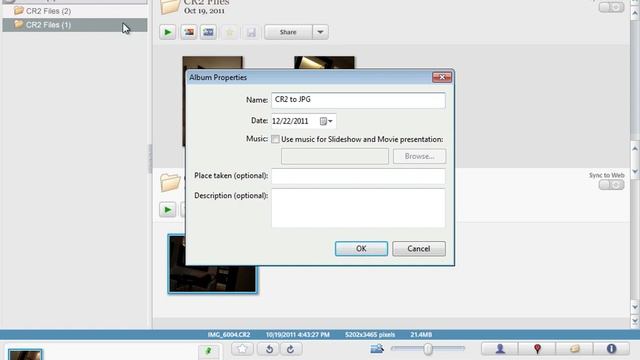Viewport: 640px width, 360px height.
Task: Click the save-to-disk icon in the folder toolbar
Action: [251, 32]
